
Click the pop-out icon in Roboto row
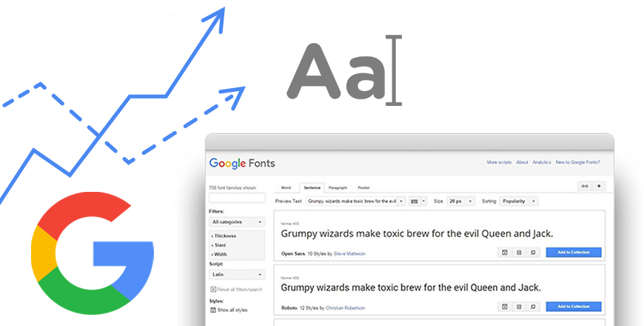[533, 307]
